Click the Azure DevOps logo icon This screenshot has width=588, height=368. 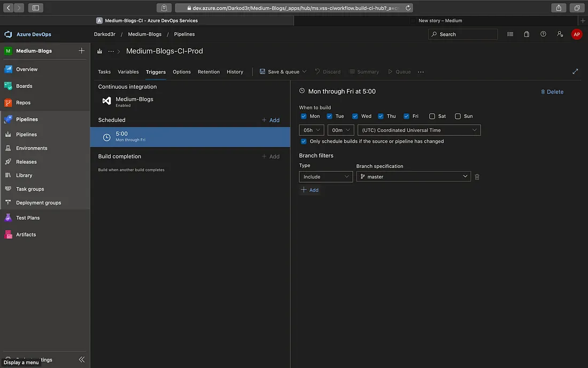coord(8,34)
